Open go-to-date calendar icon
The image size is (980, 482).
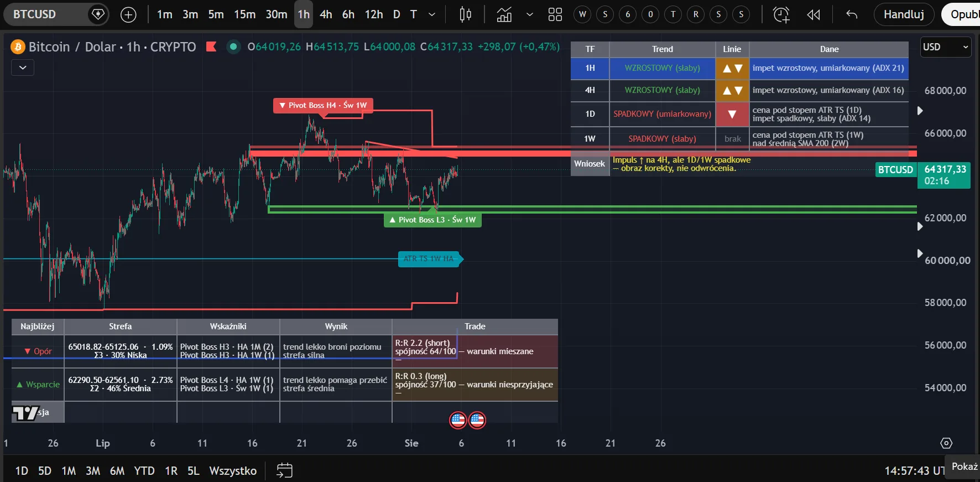pyautogui.click(x=284, y=471)
